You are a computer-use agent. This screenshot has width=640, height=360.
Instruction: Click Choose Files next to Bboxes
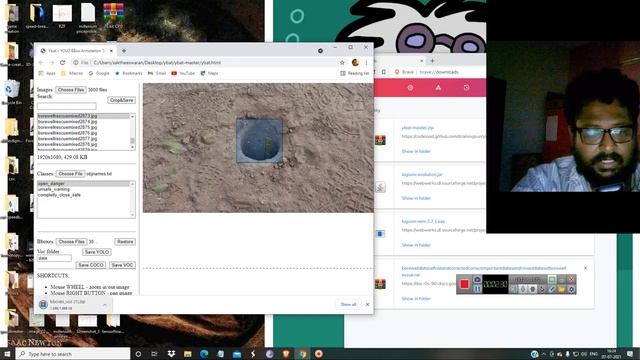pos(71,242)
